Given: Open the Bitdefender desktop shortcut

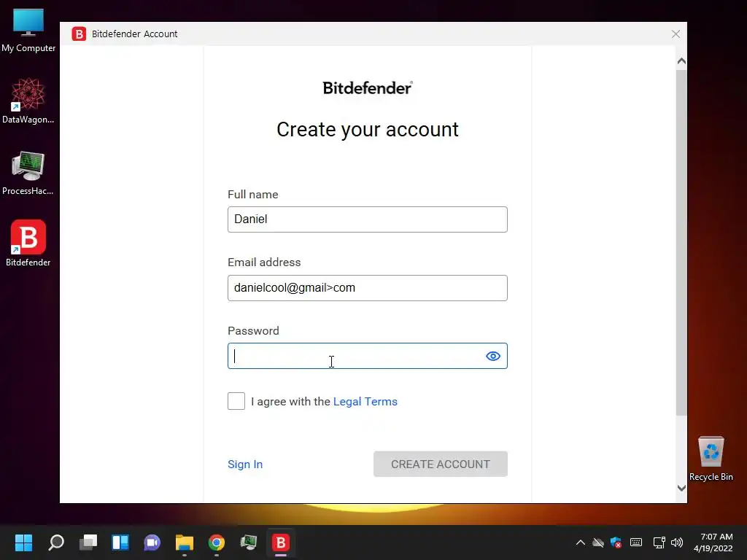Looking at the screenshot, I should coord(28,243).
